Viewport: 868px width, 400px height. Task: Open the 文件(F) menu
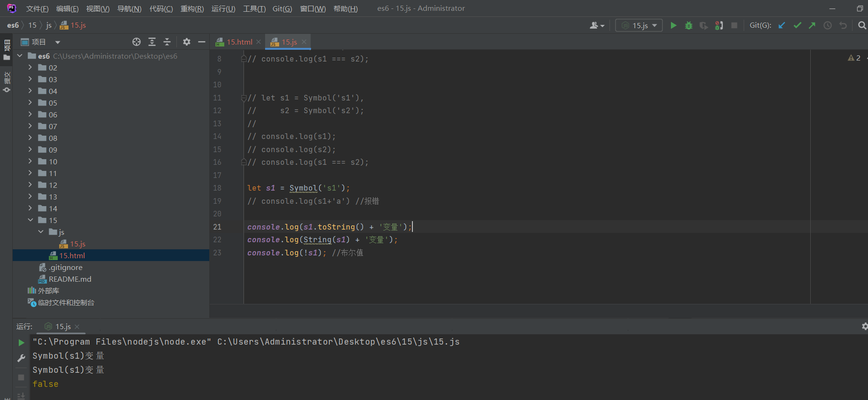(37, 9)
